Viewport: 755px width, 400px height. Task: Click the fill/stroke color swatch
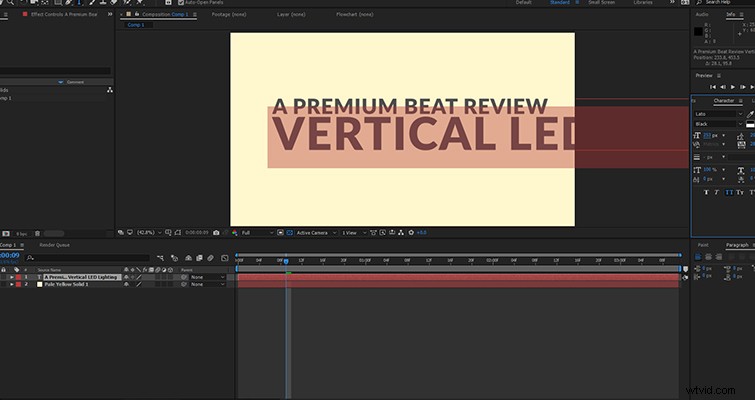pyautogui.click(x=750, y=125)
